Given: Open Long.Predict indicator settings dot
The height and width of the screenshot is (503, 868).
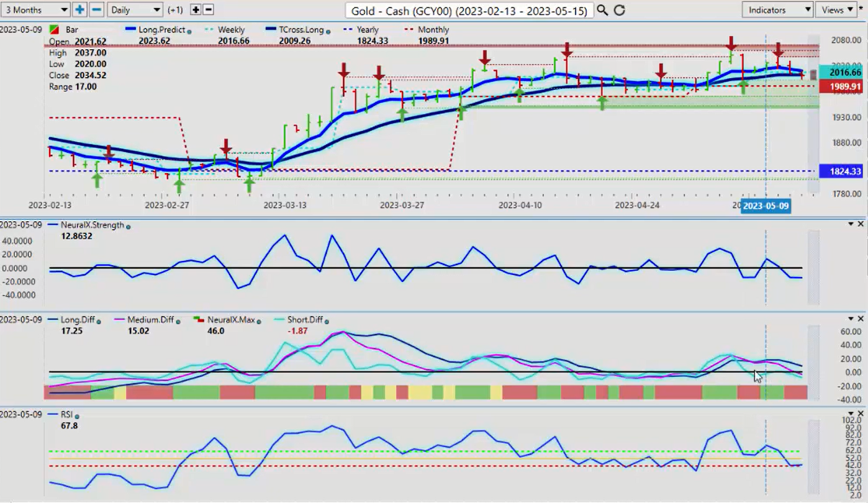Looking at the screenshot, I should (189, 30).
